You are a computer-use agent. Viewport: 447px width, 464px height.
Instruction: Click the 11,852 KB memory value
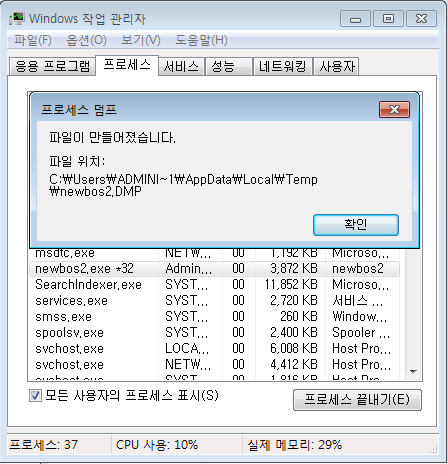tap(291, 285)
